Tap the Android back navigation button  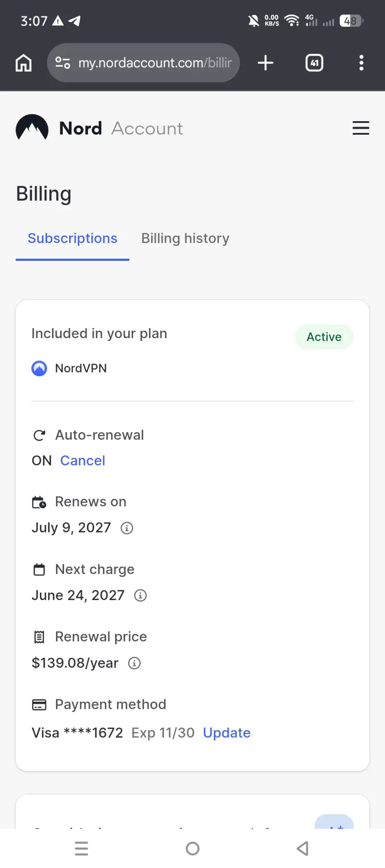click(x=303, y=849)
